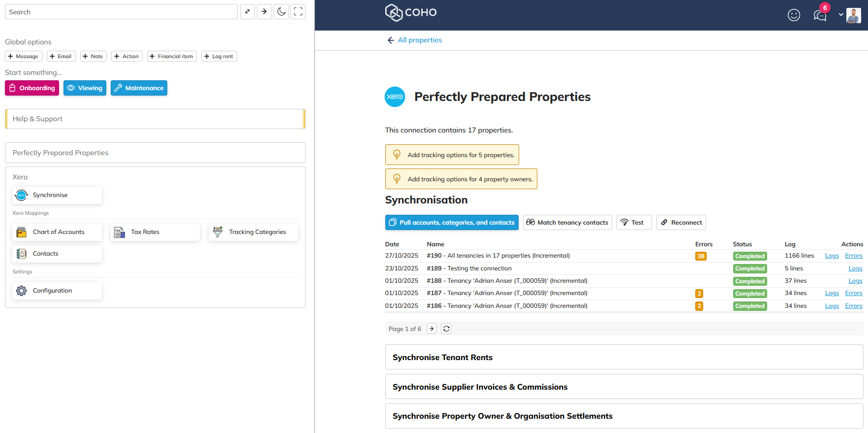Expand Synchronise Tenant Rents section
868x433 pixels.
pyautogui.click(x=623, y=357)
